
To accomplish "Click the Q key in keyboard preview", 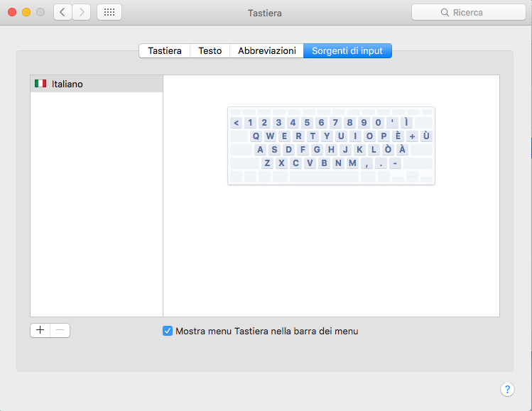I will pyautogui.click(x=257, y=136).
